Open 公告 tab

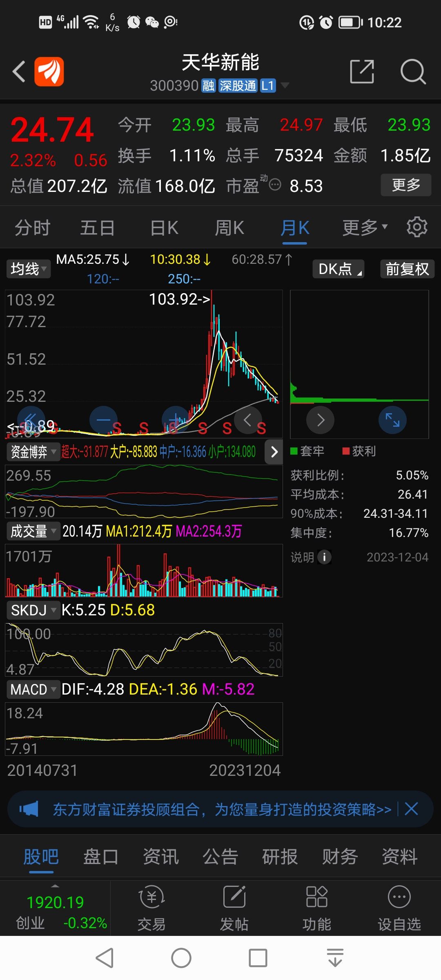(220, 857)
